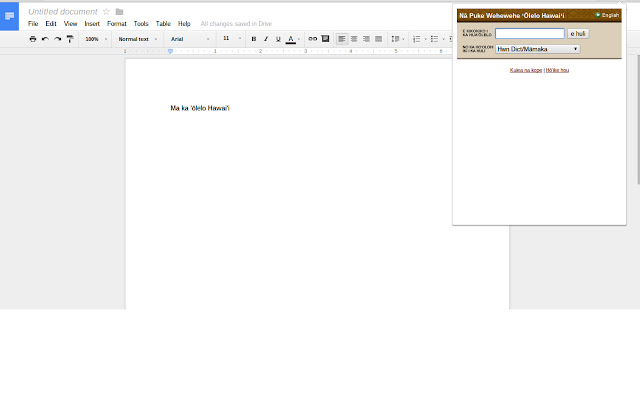Screen dimensions: 640x400
Task: Open the Tools menu
Action: tap(141, 24)
